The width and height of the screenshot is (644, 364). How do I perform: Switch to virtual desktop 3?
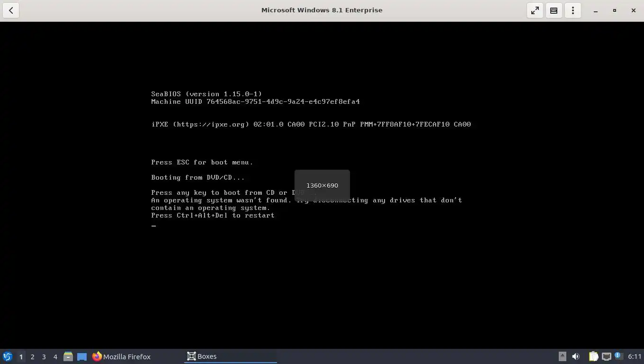pos(44,356)
